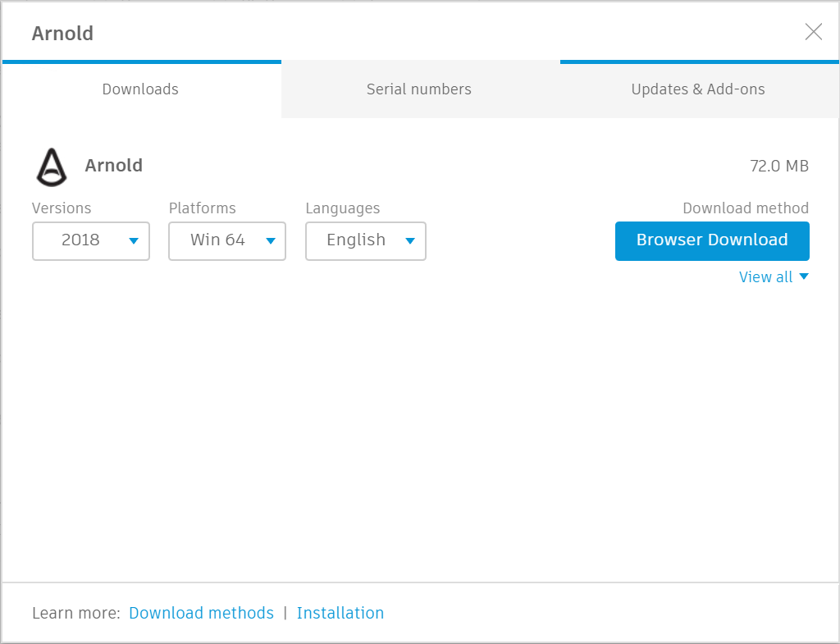Select the dropdown arrow on Versions box

tap(134, 241)
